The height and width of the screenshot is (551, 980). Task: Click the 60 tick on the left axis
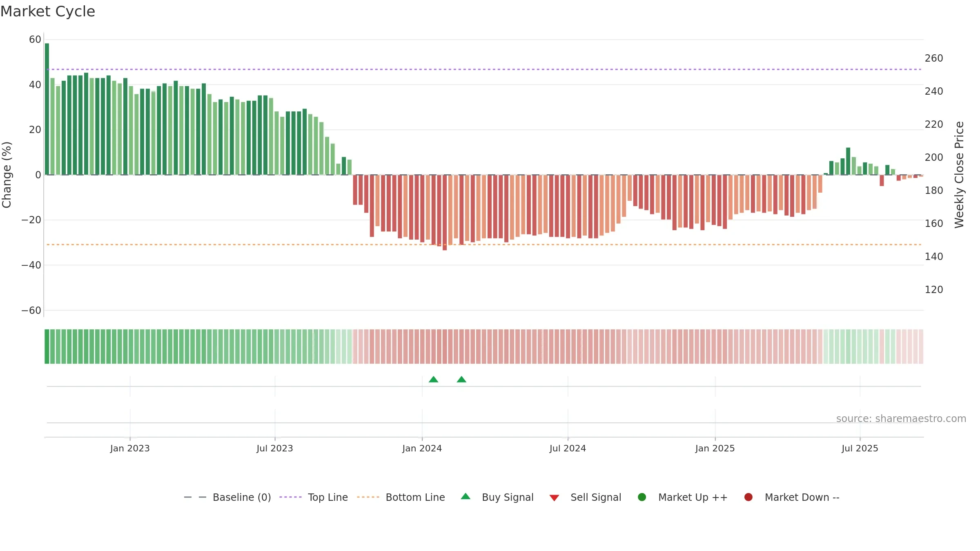35,40
